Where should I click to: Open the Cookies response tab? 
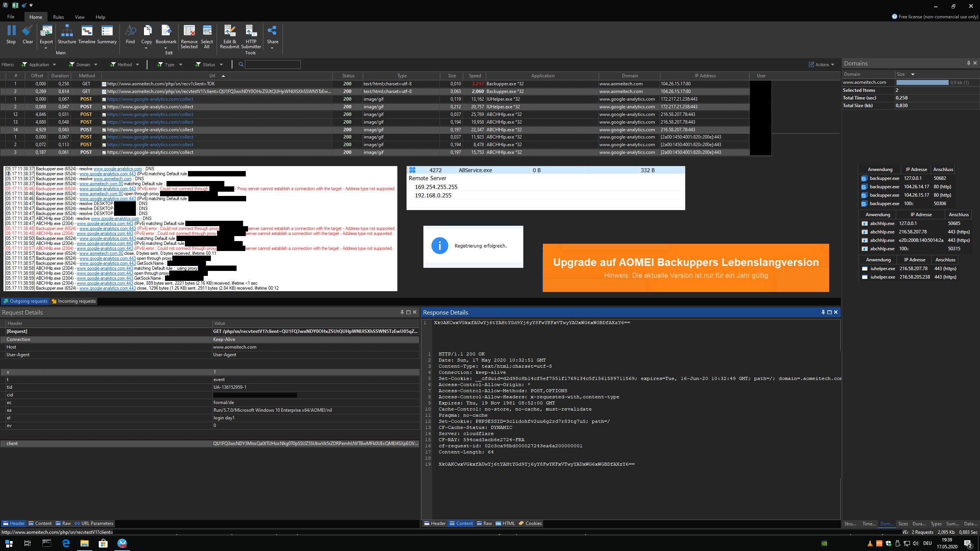tap(530, 523)
